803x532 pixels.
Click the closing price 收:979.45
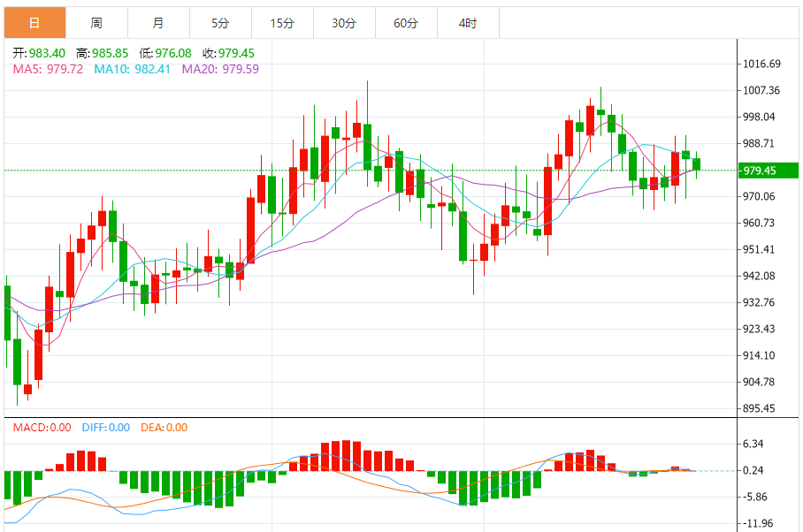tap(228, 53)
